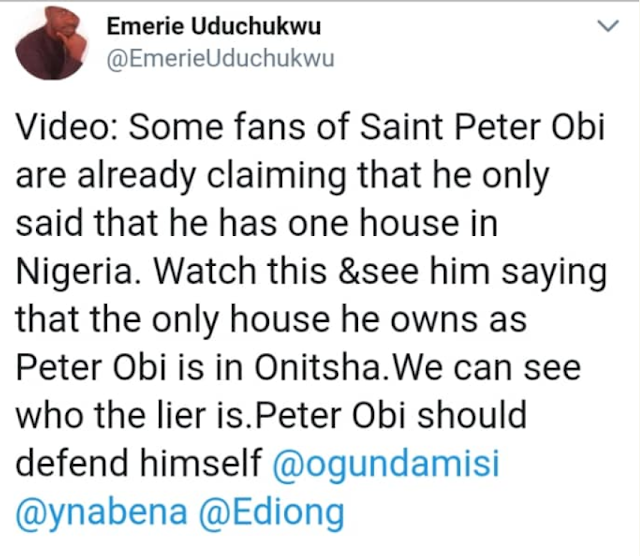Open the @EmerieUduchukwu handle link
The height and width of the screenshot is (556, 640).
click(x=220, y=59)
